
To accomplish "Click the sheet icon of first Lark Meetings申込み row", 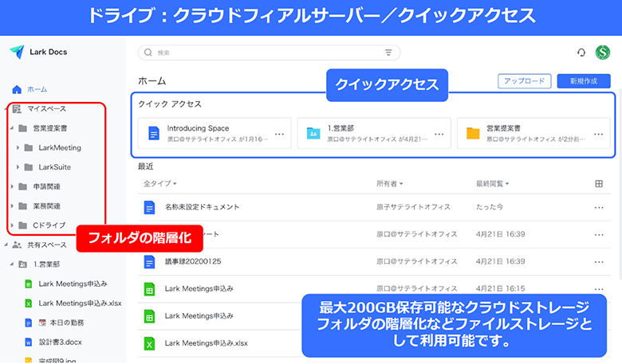I will click(x=150, y=289).
